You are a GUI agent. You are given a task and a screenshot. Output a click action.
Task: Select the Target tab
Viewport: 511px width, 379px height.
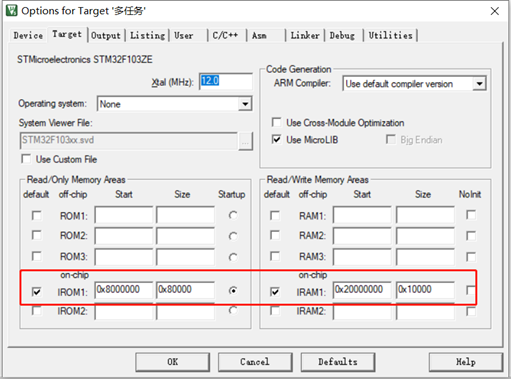67,34
